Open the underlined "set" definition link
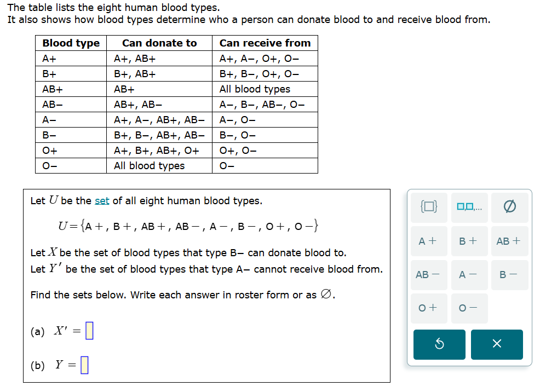 pos(102,201)
